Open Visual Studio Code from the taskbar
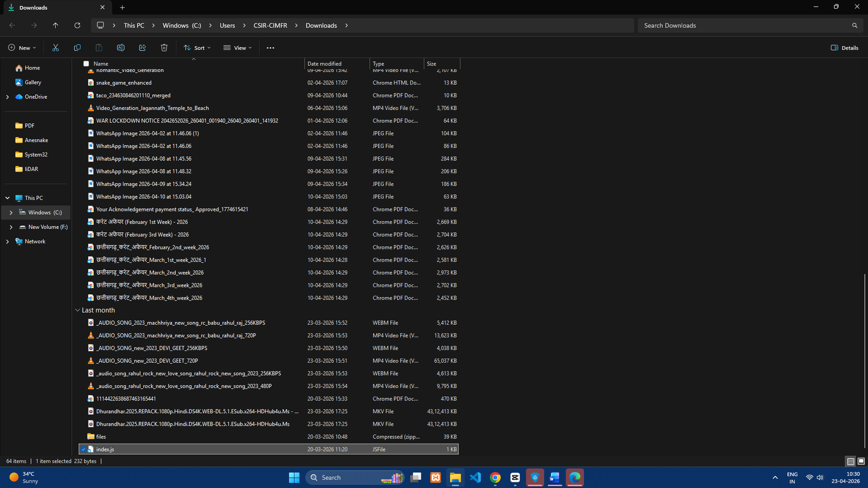This screenshot has width=868, height=488. pos(475,477)
